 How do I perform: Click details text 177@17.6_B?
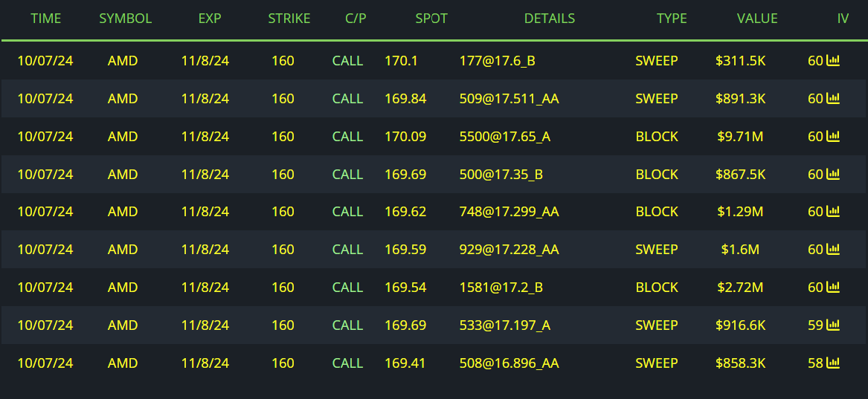(x=497, y=61)
